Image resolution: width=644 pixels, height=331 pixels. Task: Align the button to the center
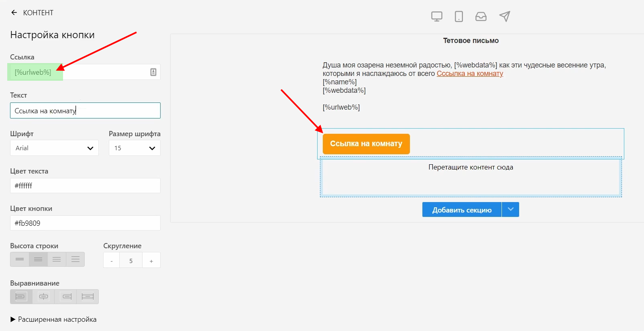coord(43,297)
